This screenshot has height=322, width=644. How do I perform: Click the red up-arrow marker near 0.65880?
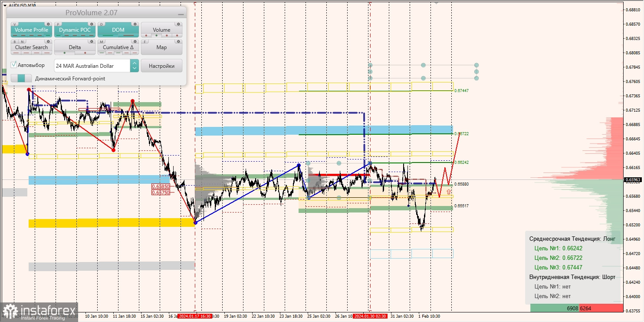[x=448, y=191]
